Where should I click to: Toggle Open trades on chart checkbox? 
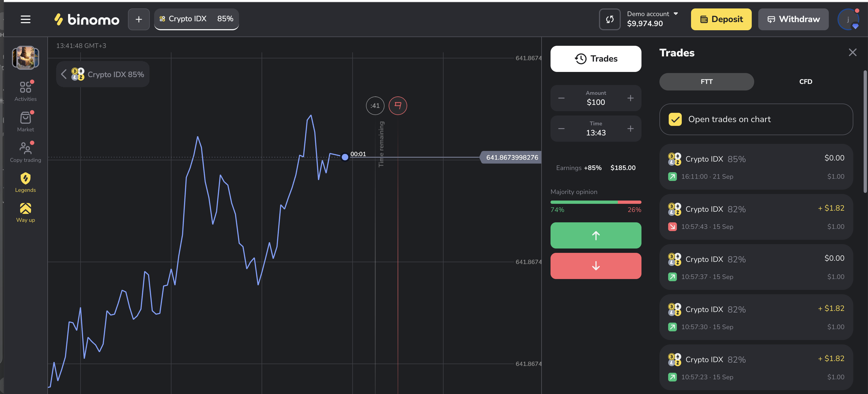click(675, 119)
